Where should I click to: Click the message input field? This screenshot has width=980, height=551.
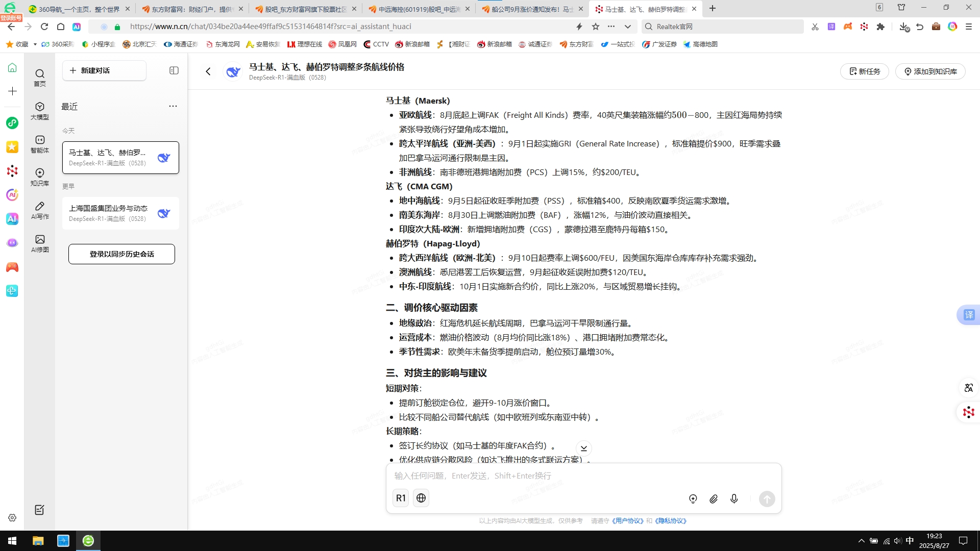coord(583,475)
